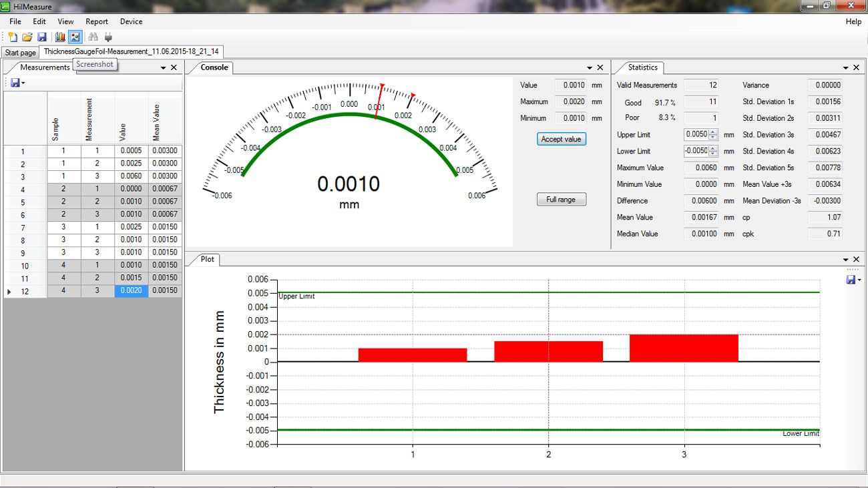Switch to the Start page tab
The width and height of the screenshot is (868, 488).
[x=20, y=53]
